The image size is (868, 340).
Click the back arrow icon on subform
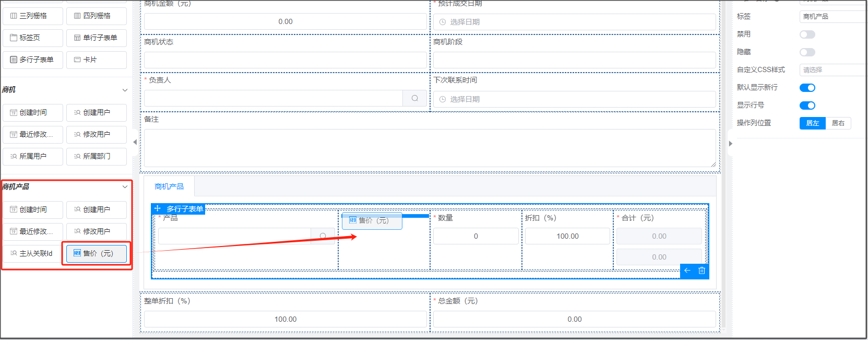coord(687,271)
